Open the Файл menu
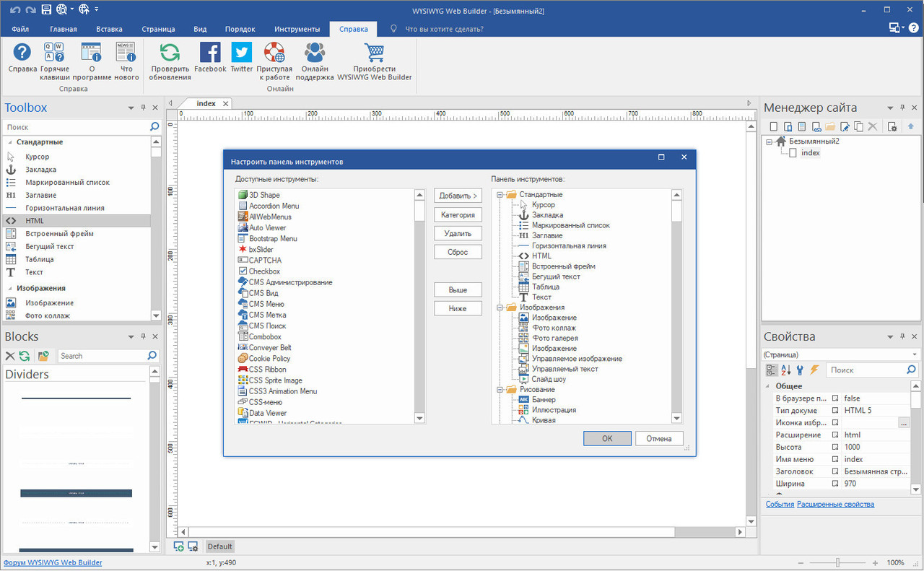Image resolution: width=924 pixels, height=571 pixels. click(x=20, y=29)
